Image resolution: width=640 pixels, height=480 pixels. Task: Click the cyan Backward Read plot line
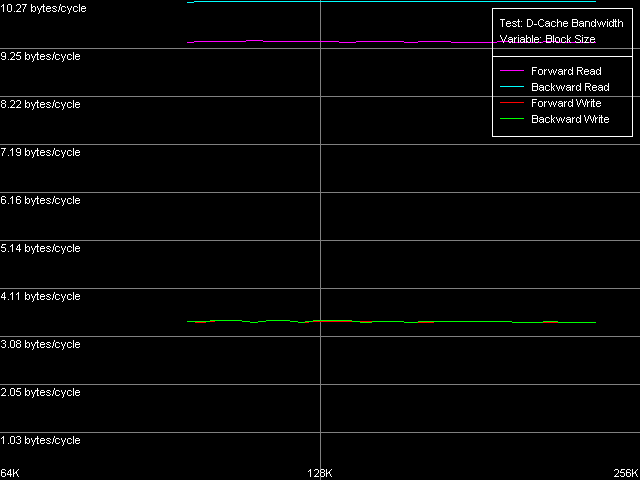[391, 2]
